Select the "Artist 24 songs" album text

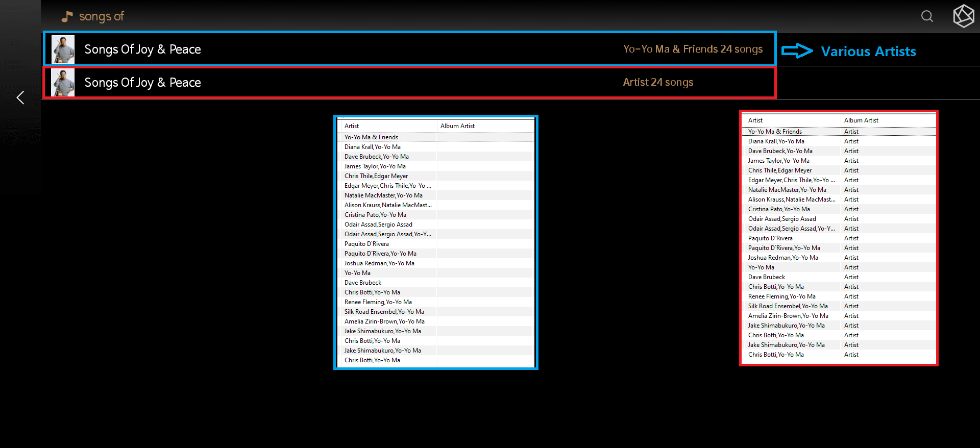point(658,82)
